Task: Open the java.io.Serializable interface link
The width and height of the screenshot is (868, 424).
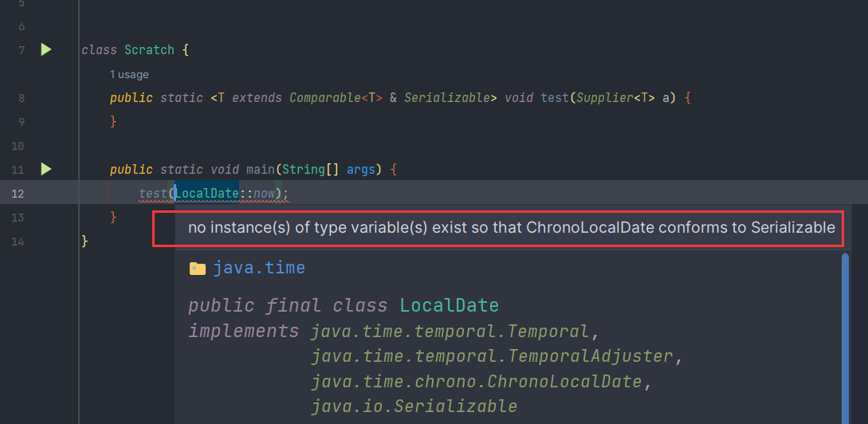Action: pos(414,406)
